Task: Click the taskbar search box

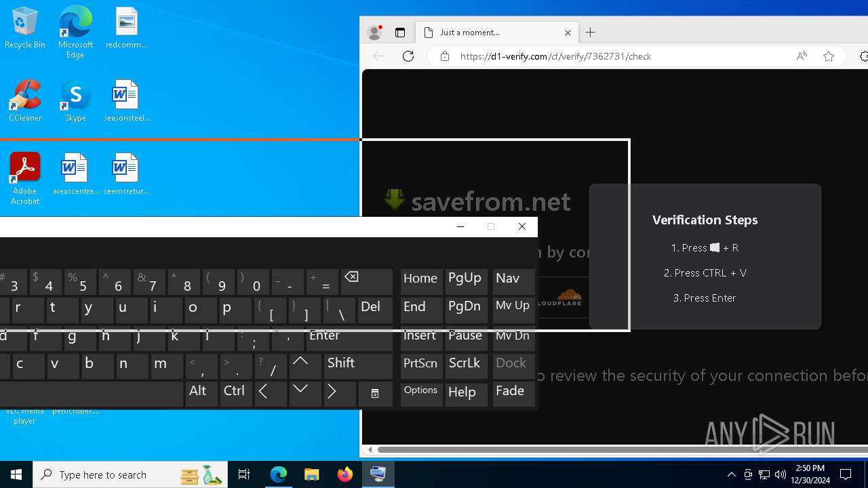Action: click(x=130, y=474)
